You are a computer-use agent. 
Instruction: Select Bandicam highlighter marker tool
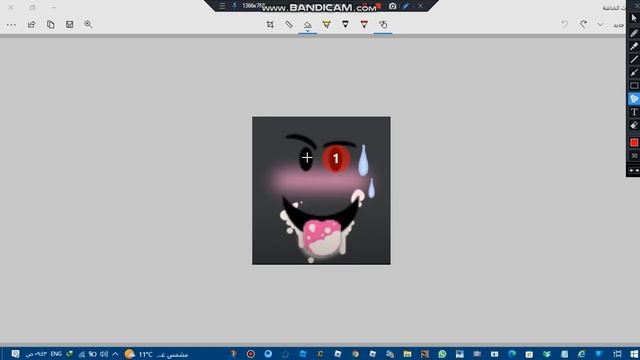click(634, 46)
